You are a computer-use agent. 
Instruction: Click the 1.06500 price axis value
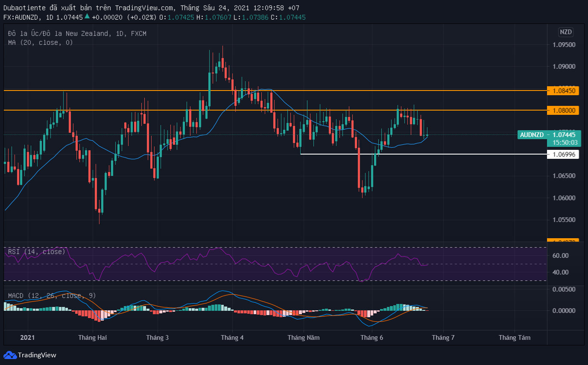tap(563, 176)
